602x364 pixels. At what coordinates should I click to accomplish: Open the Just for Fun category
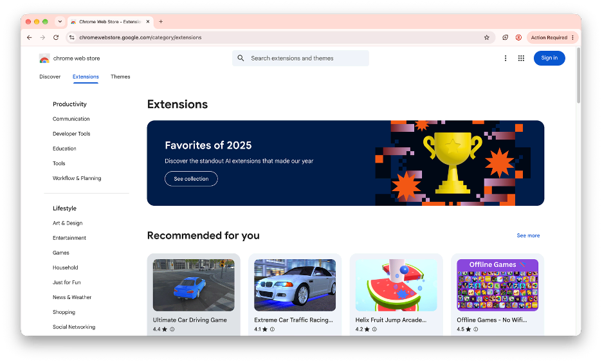67,282
